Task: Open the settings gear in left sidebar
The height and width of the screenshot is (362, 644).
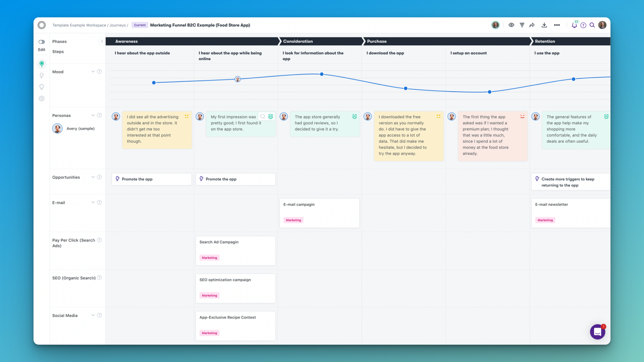Action: coord(42,99)
